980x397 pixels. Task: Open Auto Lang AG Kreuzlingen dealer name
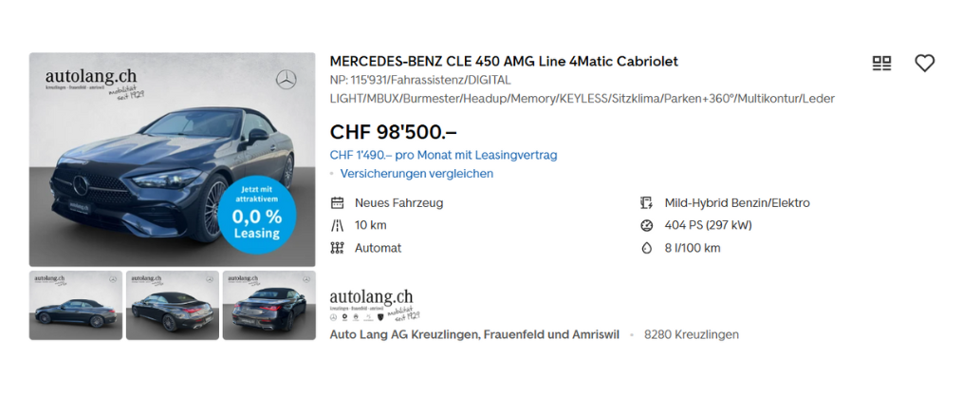[474, 335]
